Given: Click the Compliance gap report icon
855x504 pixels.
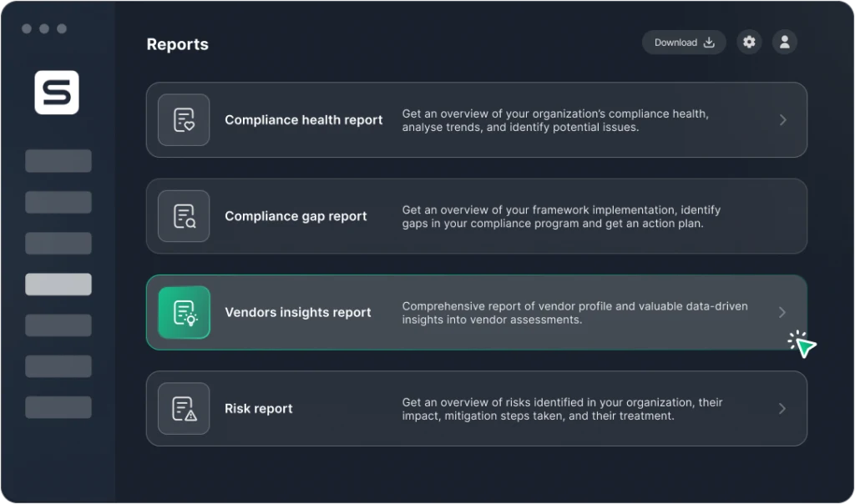Looking at the screenshot, I should 184,216.
